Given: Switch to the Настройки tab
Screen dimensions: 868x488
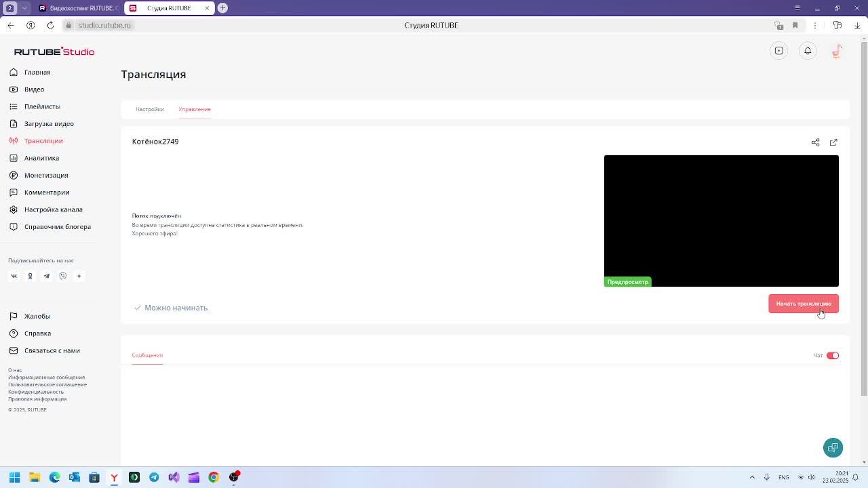Looking at the screenshot, I should click(149, 109).
